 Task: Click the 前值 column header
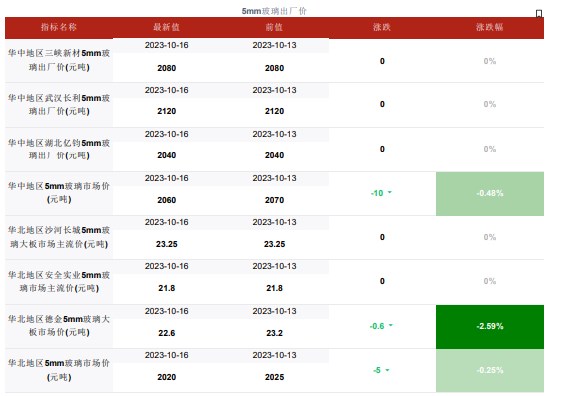click(x=274, y=27)
